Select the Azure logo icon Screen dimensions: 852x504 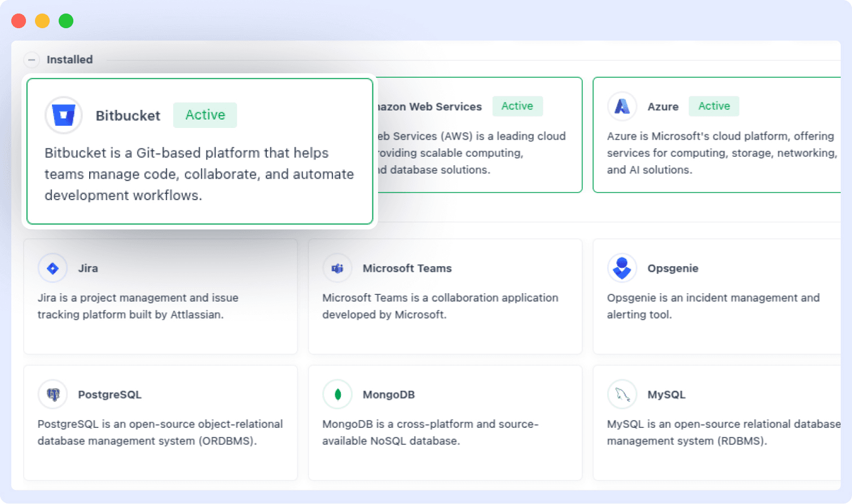coord(622,106)
